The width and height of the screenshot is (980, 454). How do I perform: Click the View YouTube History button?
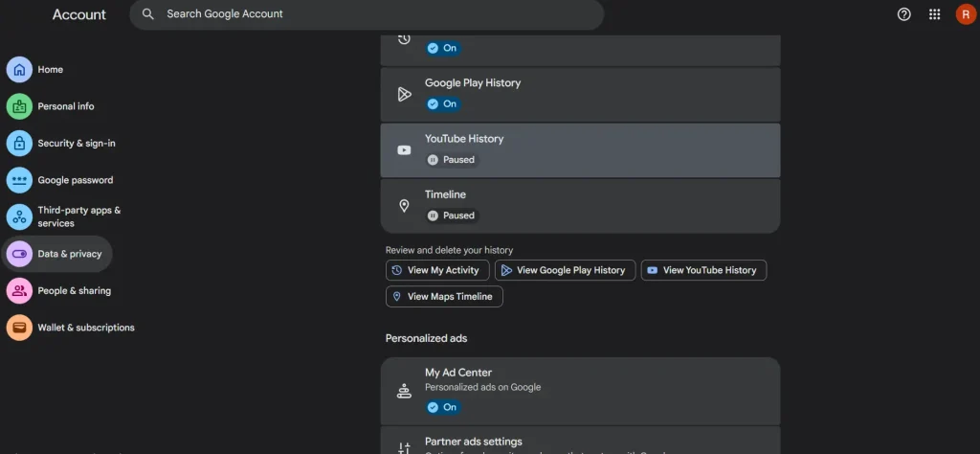point(703,270)
